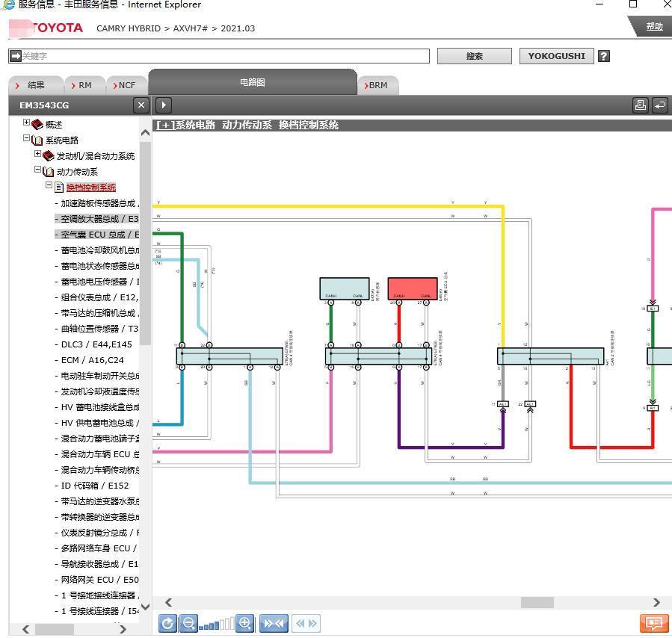Select 1 号接线连接器 / I54 item
672x638 pixels.
click(97, 611)
